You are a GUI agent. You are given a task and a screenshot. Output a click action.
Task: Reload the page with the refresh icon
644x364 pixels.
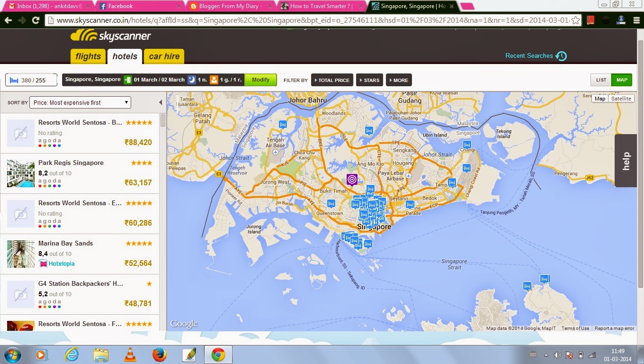pos(36,20)
